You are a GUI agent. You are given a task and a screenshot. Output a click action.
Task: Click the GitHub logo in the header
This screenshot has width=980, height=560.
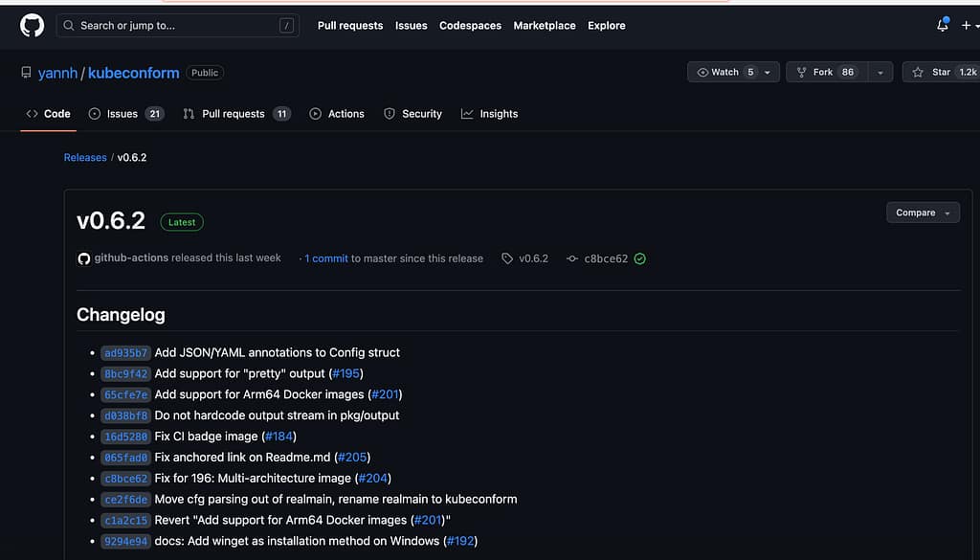click(32, 25)
